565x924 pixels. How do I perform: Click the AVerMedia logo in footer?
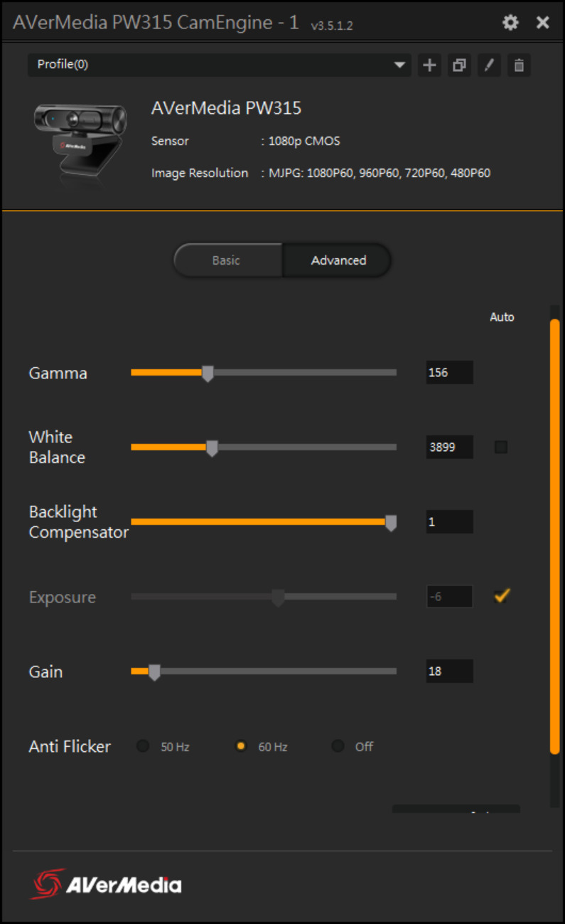coord(106,884)
